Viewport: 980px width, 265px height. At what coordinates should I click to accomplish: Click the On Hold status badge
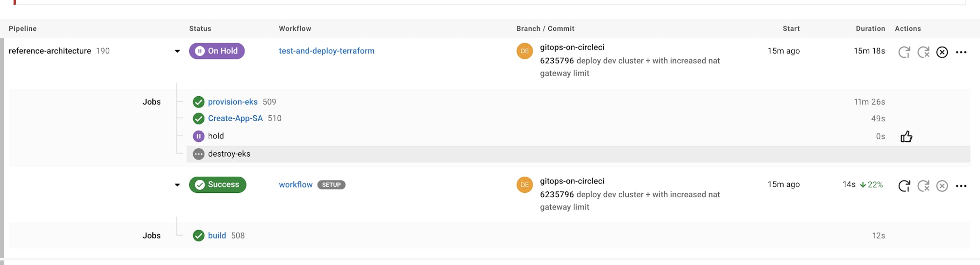[x=217, y=51]
